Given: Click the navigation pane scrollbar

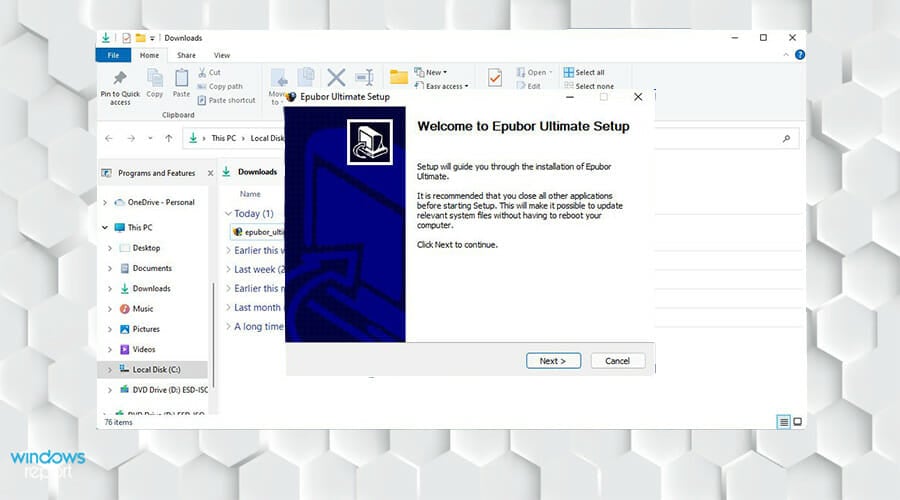Looking at the screenshot, I should point(214,336).
